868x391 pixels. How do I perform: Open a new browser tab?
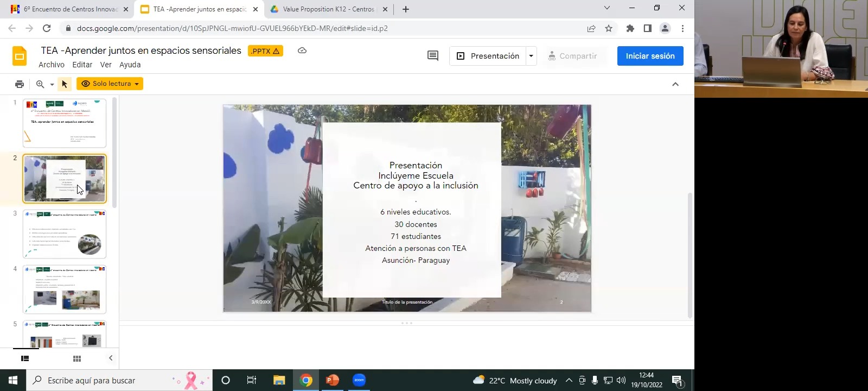406,9
